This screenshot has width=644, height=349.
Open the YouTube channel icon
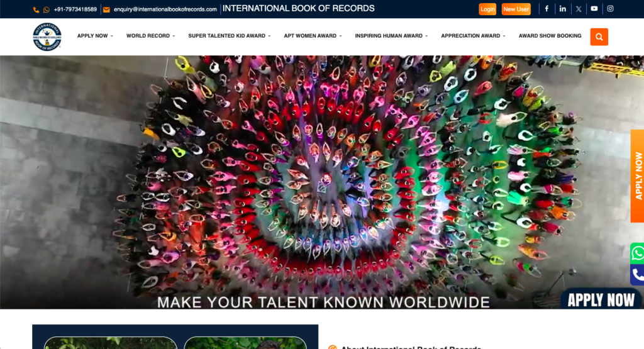click(x=594, y=9)
